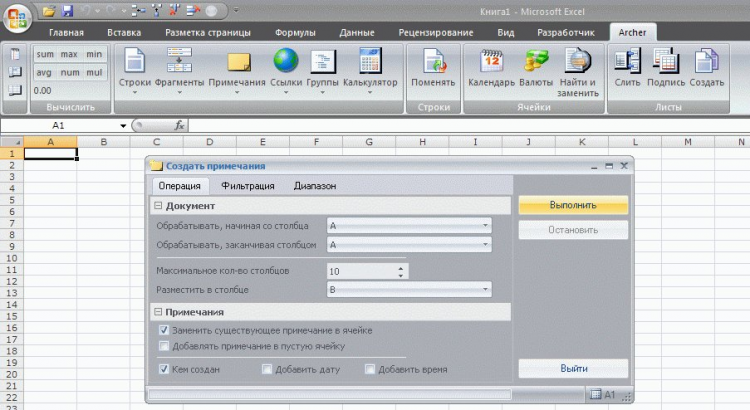Switch to the Фильтрация dialog tab

click(x=248, y=186)
